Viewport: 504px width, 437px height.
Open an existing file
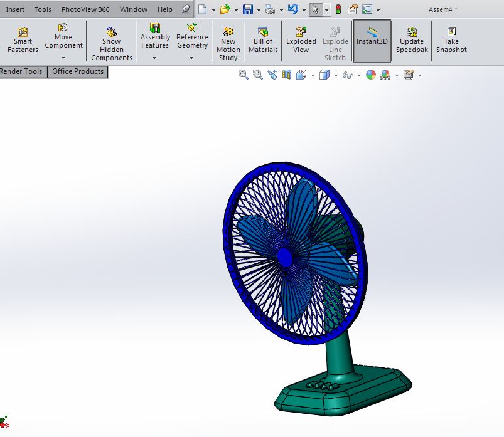click(225, 9)
